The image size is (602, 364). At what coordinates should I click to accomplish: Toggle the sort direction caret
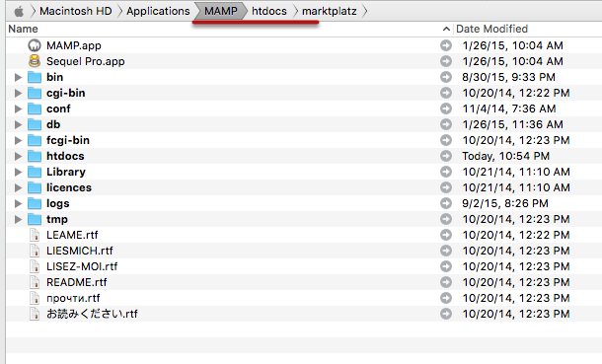point(446,29)
